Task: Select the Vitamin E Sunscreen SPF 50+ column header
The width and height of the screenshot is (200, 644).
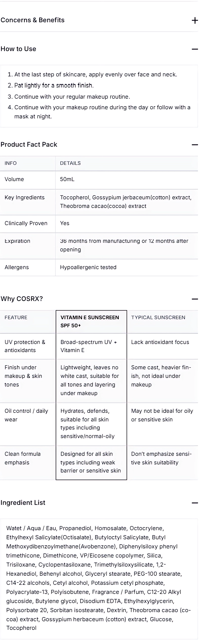Action: point(91,321)
